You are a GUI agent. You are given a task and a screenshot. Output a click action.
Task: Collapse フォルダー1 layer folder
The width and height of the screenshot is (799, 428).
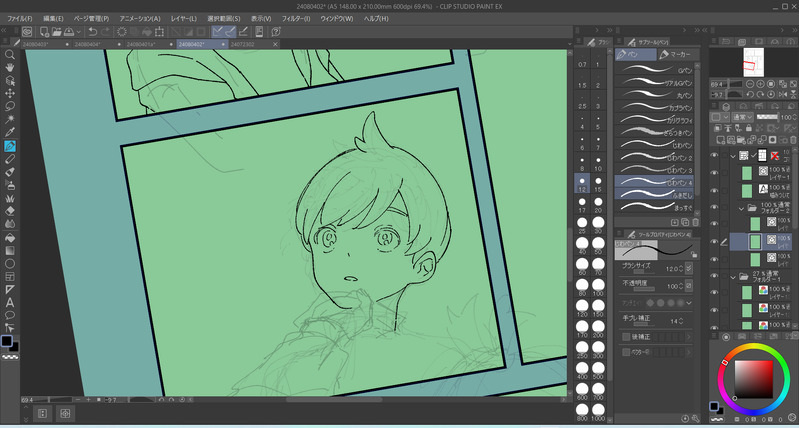[733, 277]
